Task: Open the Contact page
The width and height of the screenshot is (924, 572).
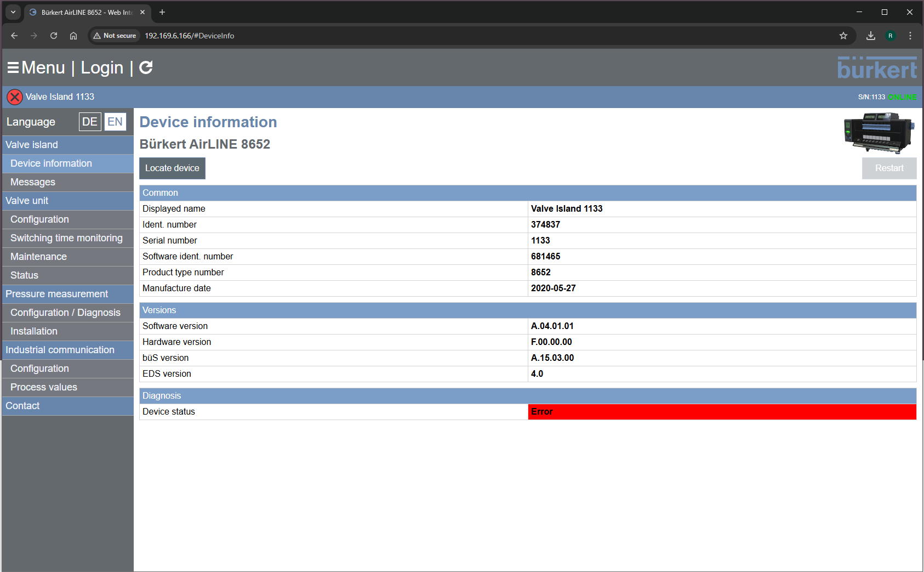Action: point(68,406)
